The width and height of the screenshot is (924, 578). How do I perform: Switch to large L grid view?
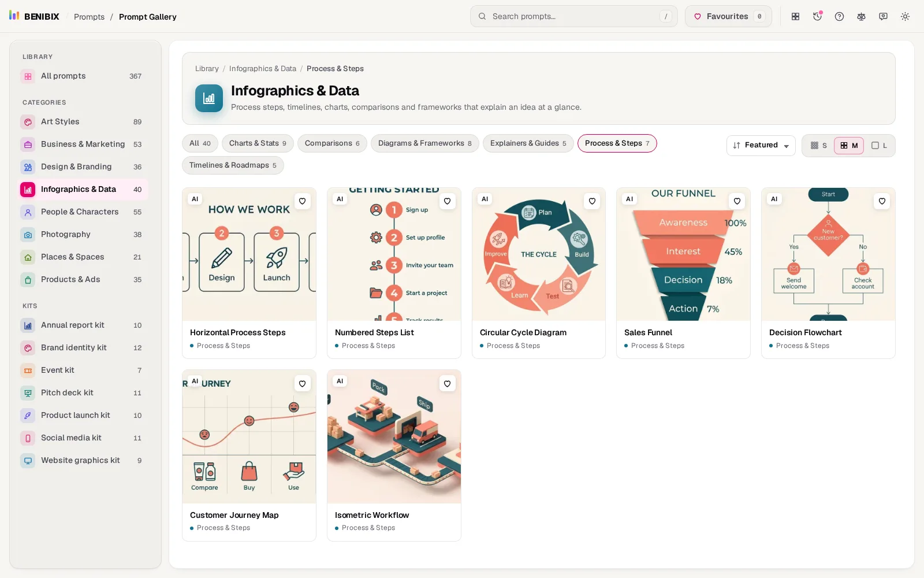[x=879, y=146]
